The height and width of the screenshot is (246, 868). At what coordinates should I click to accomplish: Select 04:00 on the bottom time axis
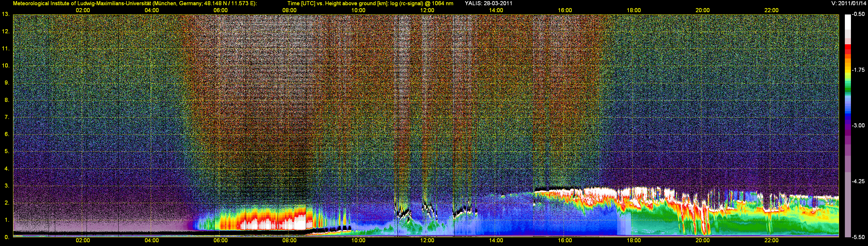pyautogui.click(x=152, y=240)
